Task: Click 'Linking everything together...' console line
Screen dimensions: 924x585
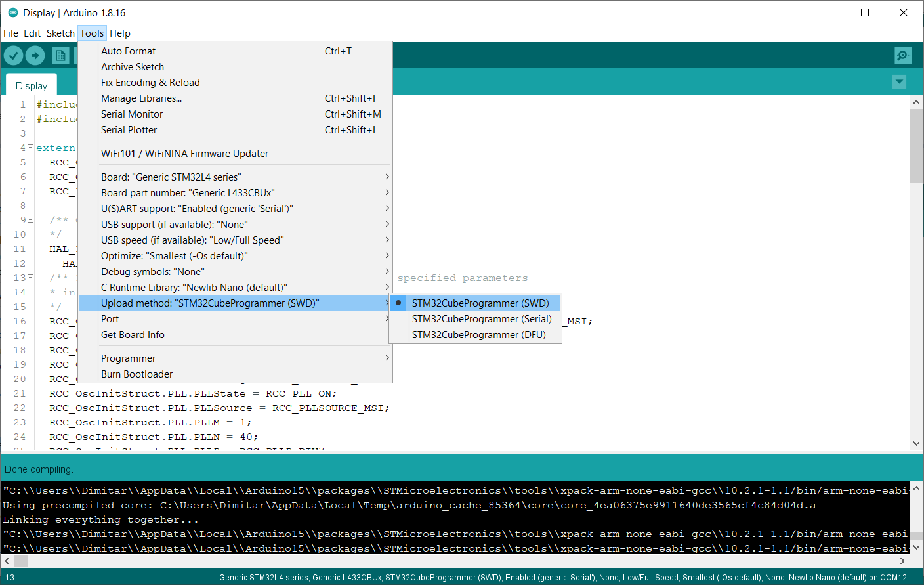Action: coord(100,520)
